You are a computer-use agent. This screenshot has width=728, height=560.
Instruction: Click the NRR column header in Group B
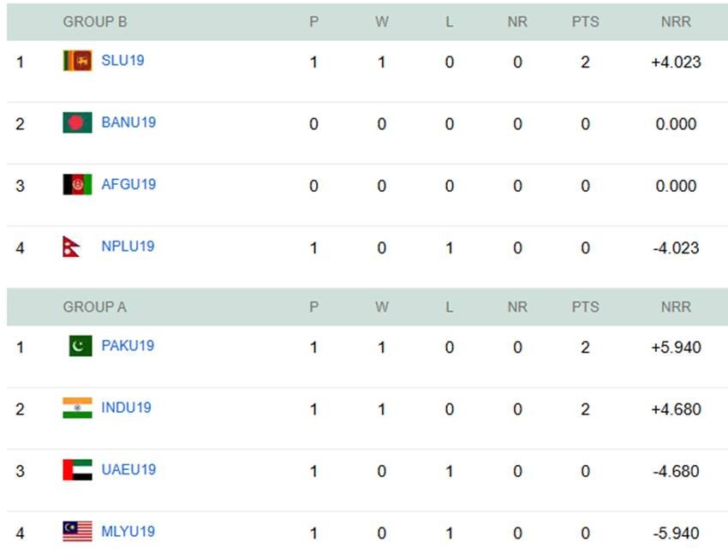click(675, 22)
